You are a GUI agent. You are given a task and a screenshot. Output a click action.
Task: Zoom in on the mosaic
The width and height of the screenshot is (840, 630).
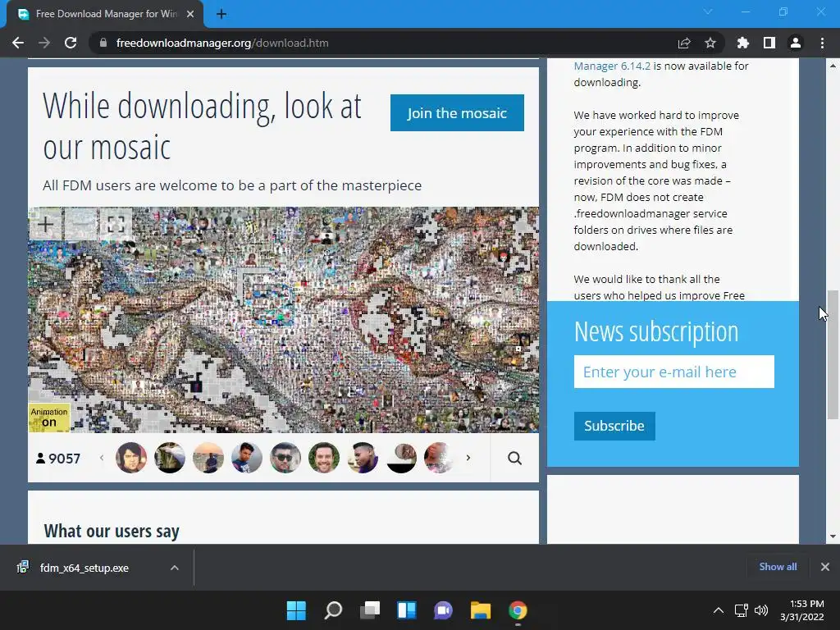(x=46, y=224)
